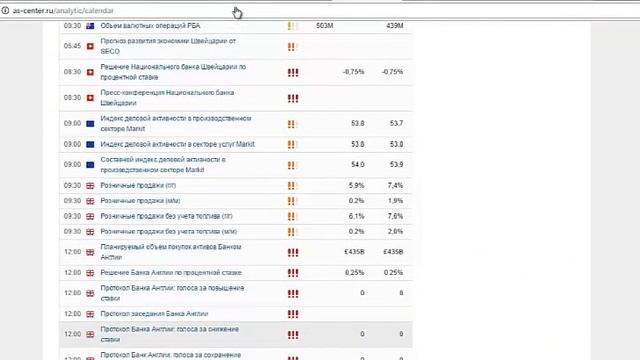Click Swiss flag on Решение Национального банка row

click(90, 72)
